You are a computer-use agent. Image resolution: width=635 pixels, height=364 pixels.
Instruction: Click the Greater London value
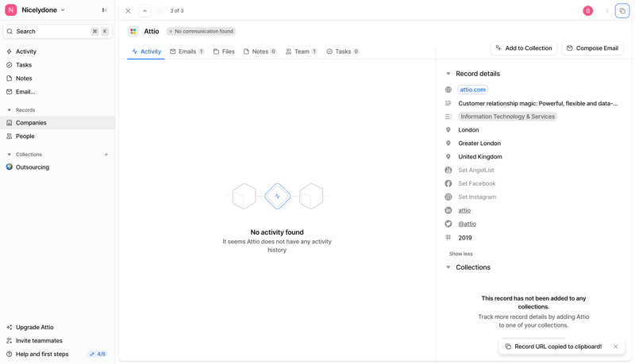click(479, 144)
